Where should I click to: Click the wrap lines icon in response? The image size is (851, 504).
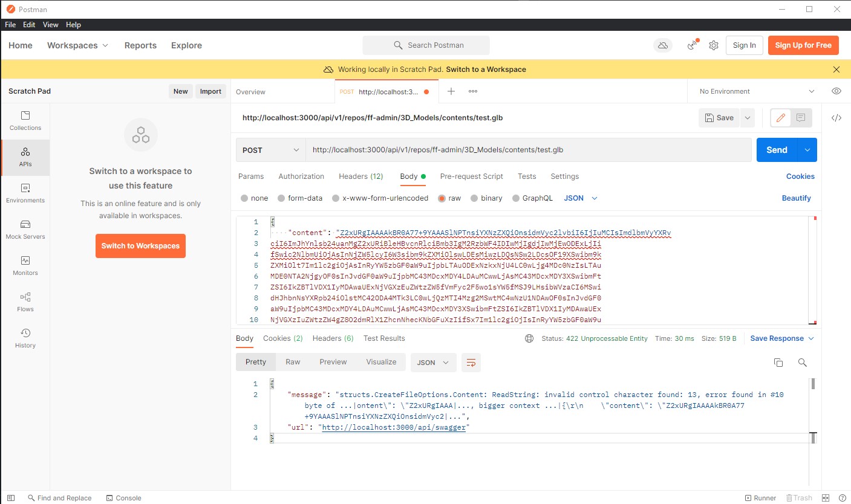[471, 363]
